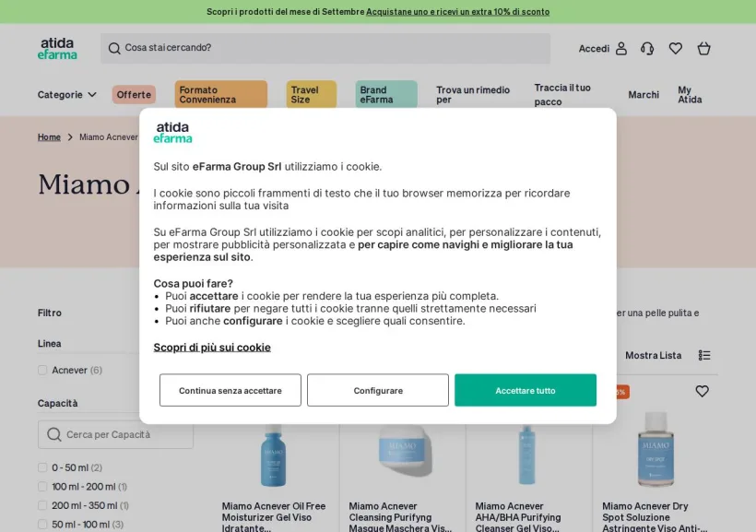Open Miamo Acnever AHA/BHA Purifying Cleanser title
Viewport: 756px width, 532px height.
pos(518,517)
